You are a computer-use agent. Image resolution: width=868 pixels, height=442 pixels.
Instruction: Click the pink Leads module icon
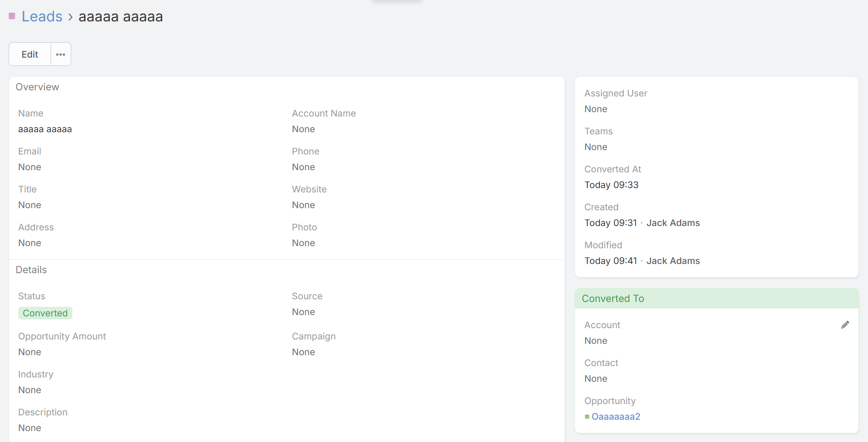click(12, 16)
